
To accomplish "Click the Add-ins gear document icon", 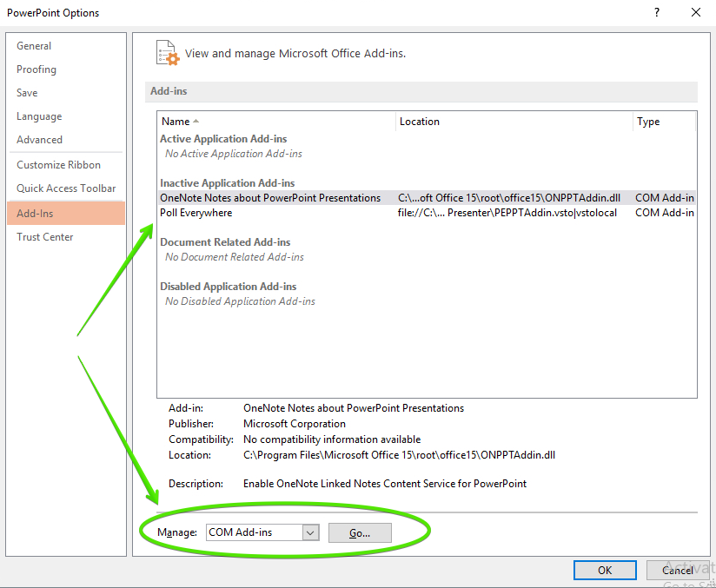I will (x=167, y=53).
